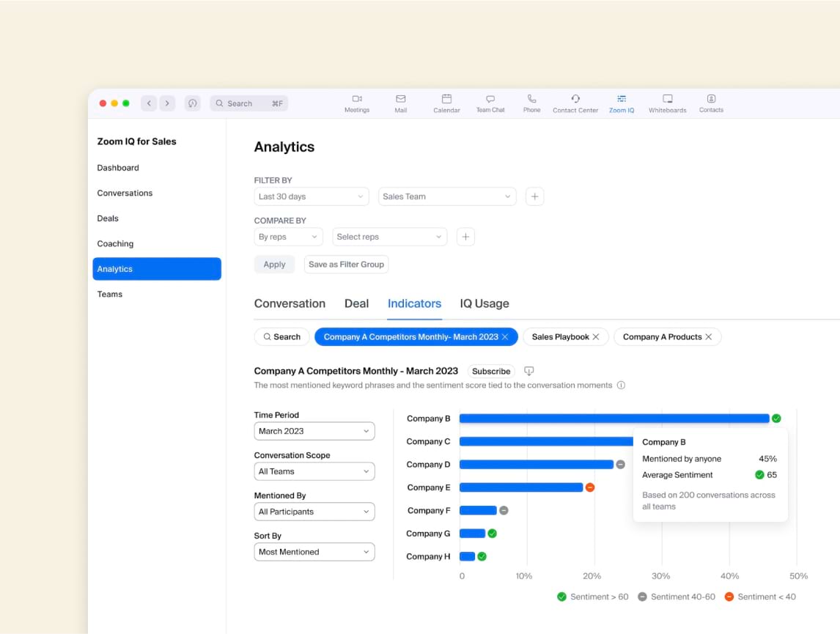Open the Mail icon
Image resolution: width=840 pixels, height=634 pixels.
coord(401,103)
